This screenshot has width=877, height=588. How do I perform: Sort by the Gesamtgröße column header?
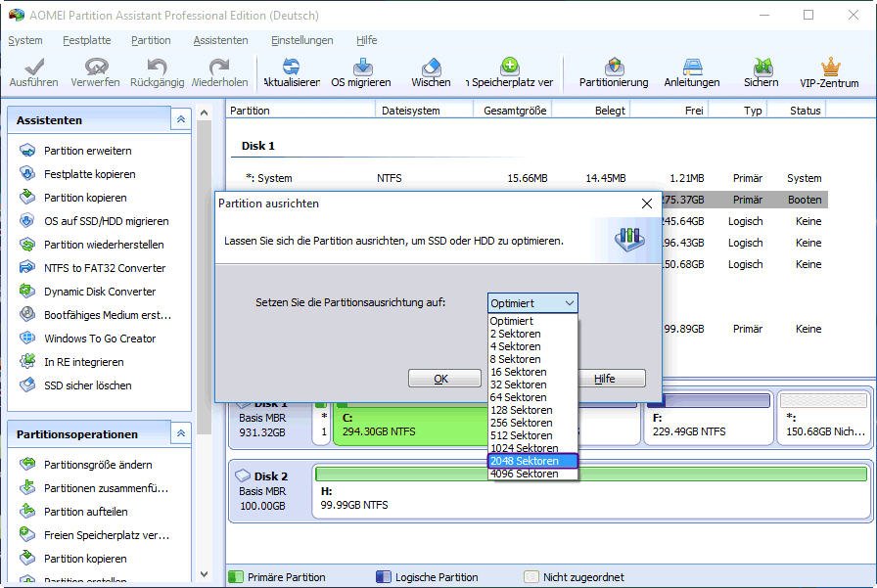514,111
